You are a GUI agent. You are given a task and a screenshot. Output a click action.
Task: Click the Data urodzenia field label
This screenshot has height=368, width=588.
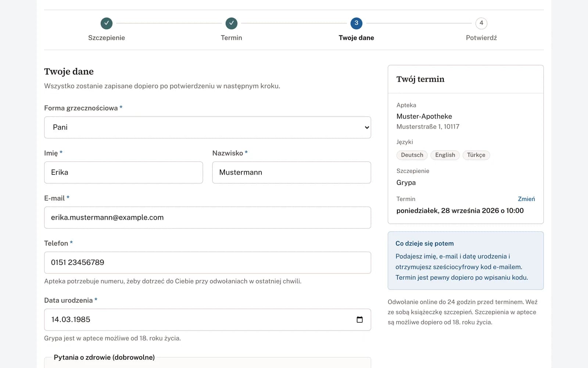click(71, 300)
